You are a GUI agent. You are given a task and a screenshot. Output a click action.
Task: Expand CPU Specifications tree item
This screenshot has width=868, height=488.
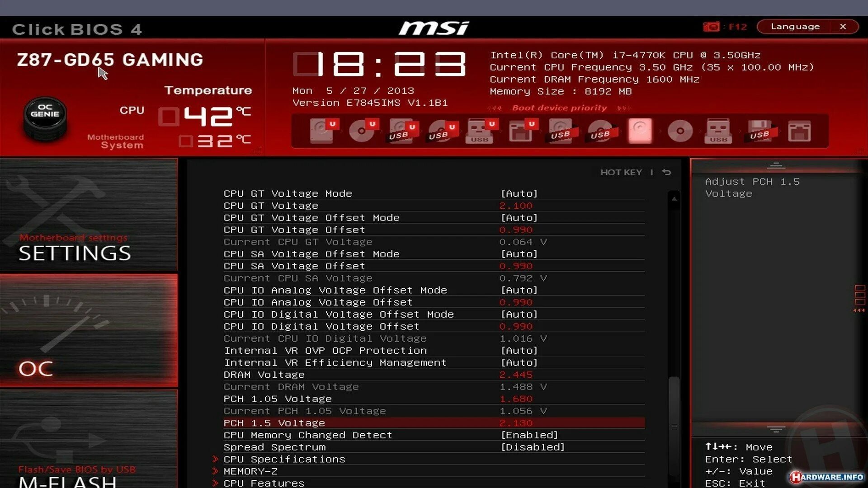pyautogui.click(x=285, y=459)
